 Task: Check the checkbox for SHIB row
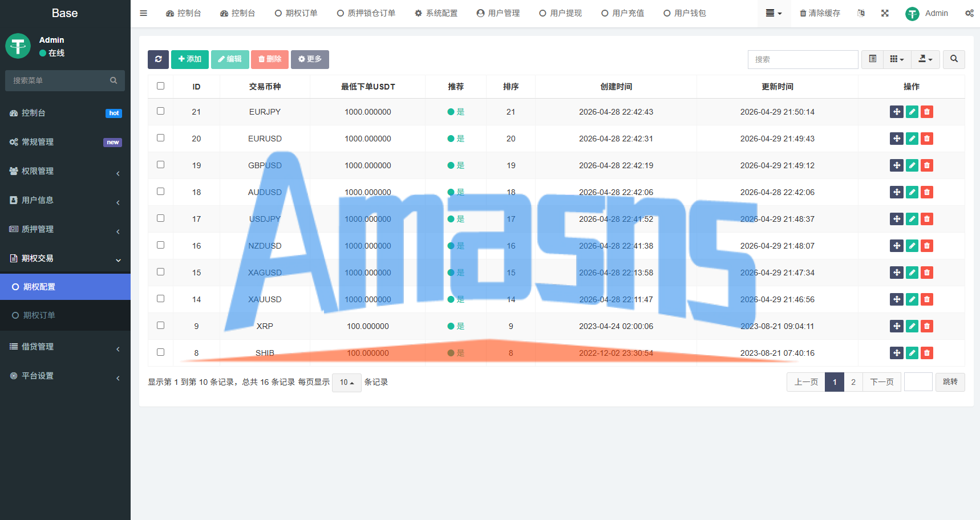[160, 352]
